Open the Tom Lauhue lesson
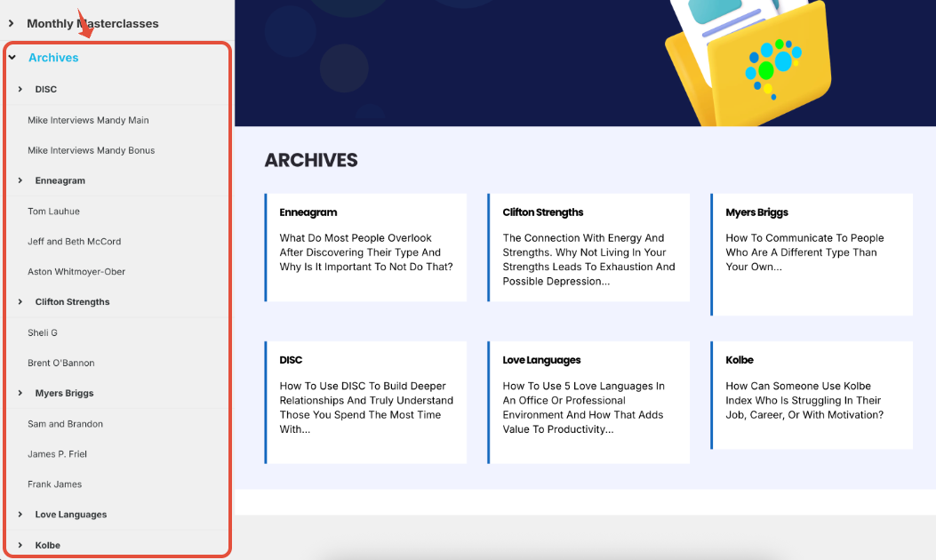Viewport: 936px width, 560px height. point(53,211)
